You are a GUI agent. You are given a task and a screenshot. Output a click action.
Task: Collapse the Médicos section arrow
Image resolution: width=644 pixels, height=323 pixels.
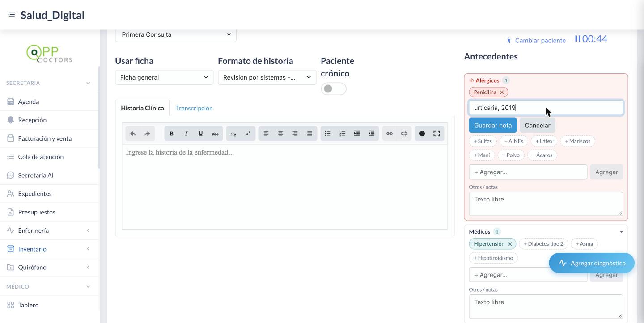pyautogui.click(x=621, y=232)
